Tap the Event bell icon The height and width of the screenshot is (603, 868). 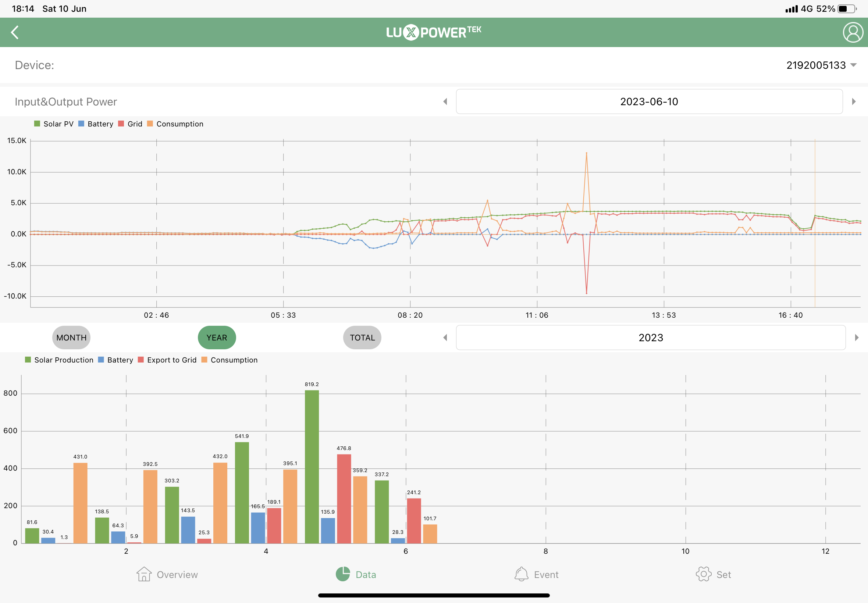click(x=521, y=574)
